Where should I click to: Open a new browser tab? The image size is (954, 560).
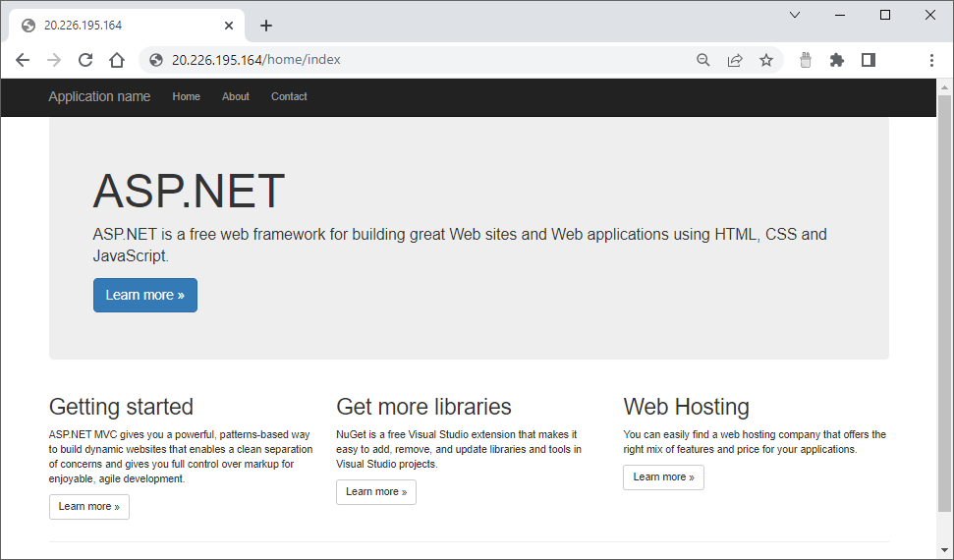tap(266, 26)
